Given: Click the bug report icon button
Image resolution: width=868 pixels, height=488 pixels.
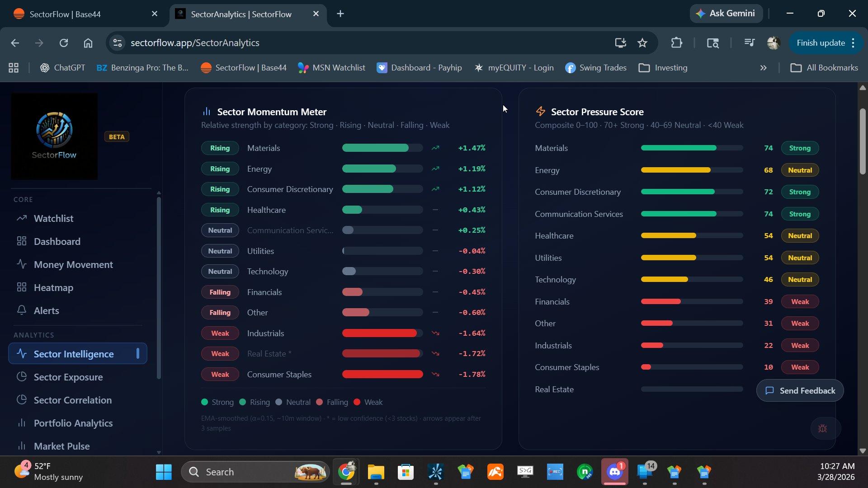Looking at the screenshot, I should (823, 428).
